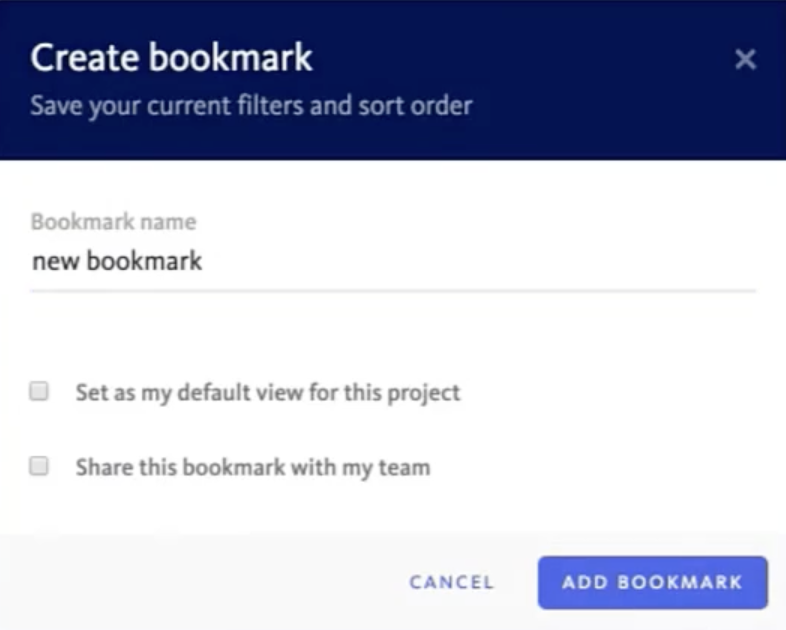Click the 'Create bookmark' dialog title
This screenshot has height=630, width=786.
(x=171, y=57)
